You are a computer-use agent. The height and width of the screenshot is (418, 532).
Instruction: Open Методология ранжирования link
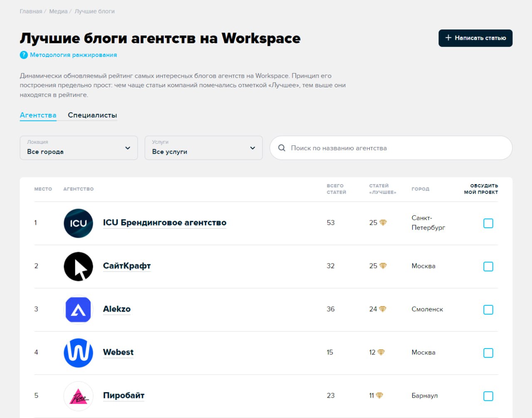pyautogui.click(x=74, y=55)
